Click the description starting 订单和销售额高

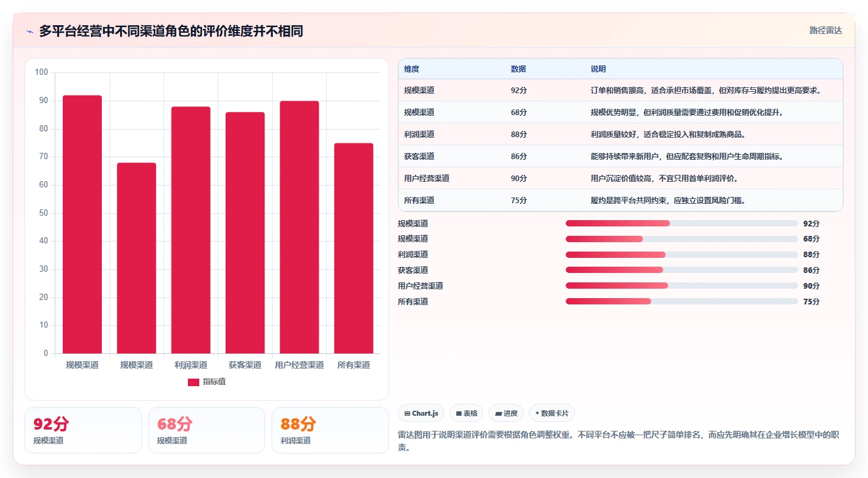point(707,91)
